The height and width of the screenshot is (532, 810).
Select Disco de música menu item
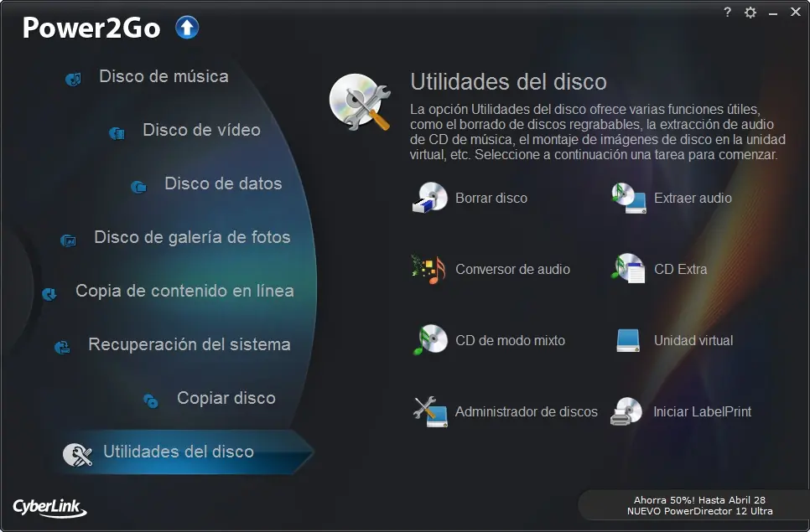[164, 76]
